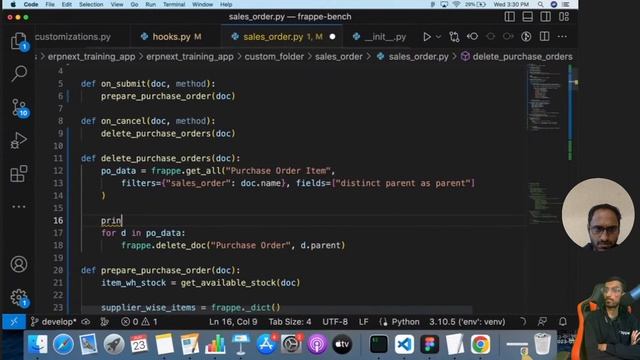Screen dimensions: 640x360
Task: Run the Python file with play button
Action: tap(427, 37)
